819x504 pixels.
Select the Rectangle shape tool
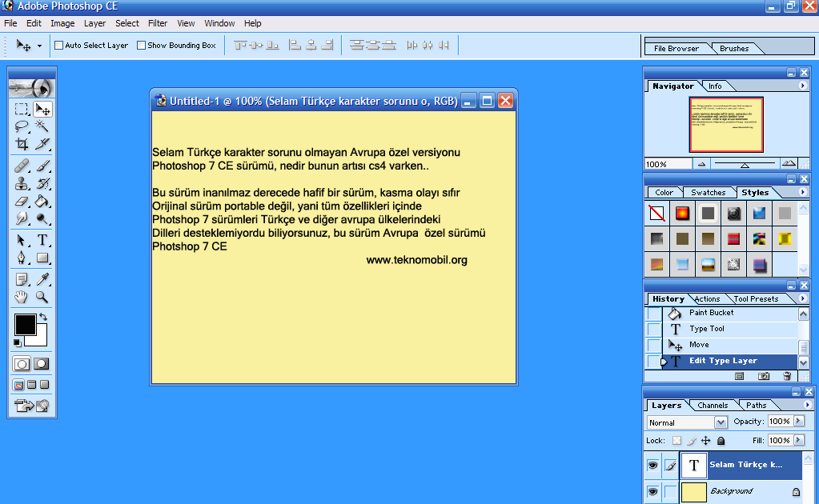(42, 258)
